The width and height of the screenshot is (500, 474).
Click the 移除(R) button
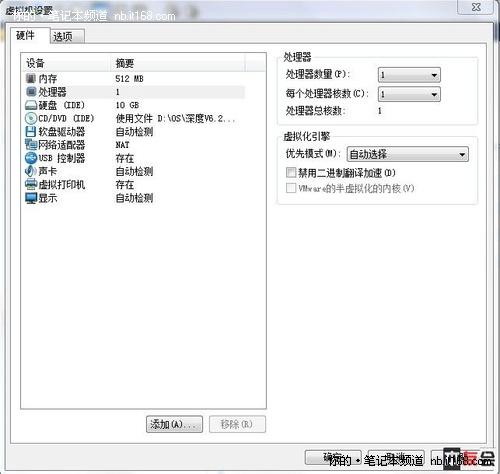237,424
